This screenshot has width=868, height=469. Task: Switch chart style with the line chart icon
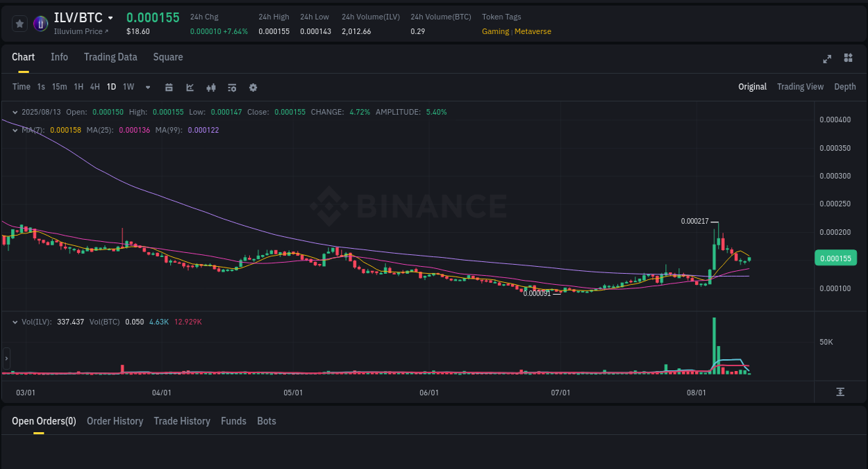189,87
